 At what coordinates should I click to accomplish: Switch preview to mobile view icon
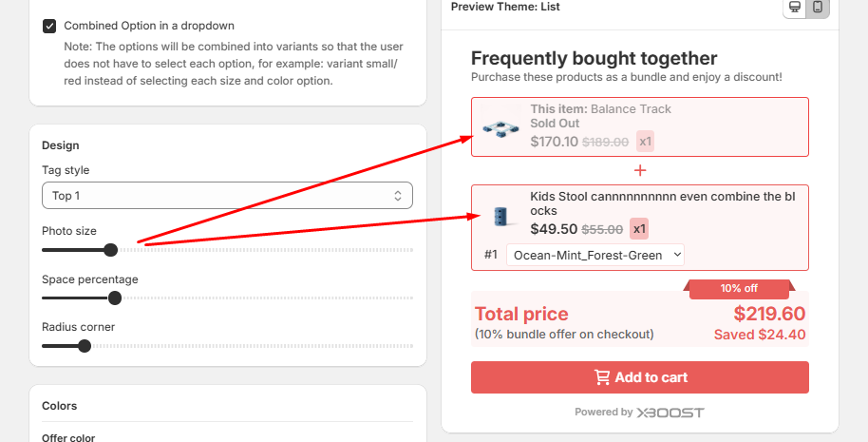pyautogui.click(x=817, y=8)
